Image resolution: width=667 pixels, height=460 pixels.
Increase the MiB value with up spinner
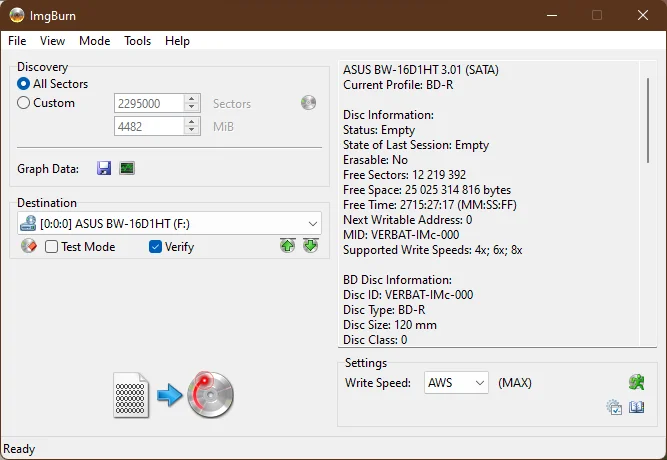[192, 122]
